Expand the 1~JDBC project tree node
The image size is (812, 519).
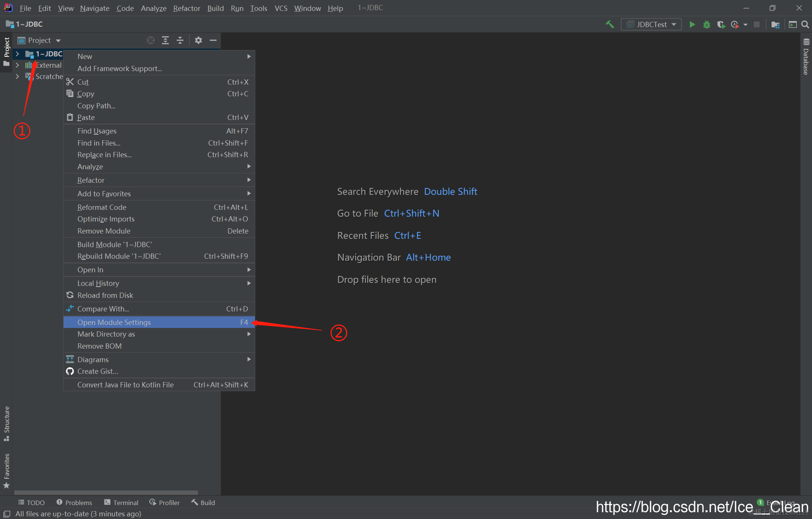pos(17,54)
